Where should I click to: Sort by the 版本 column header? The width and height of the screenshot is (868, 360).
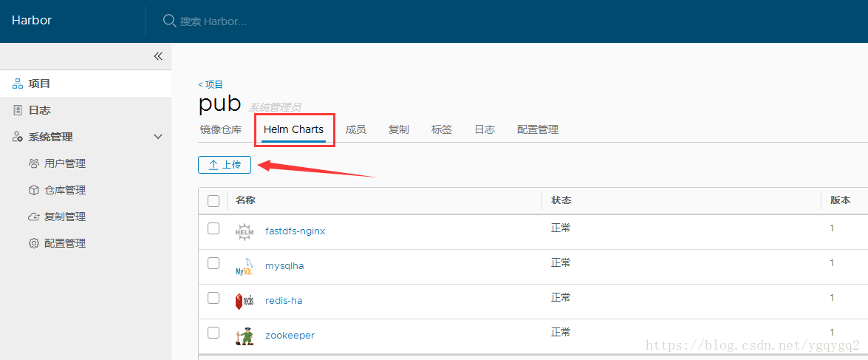click(x=841, y=200)
